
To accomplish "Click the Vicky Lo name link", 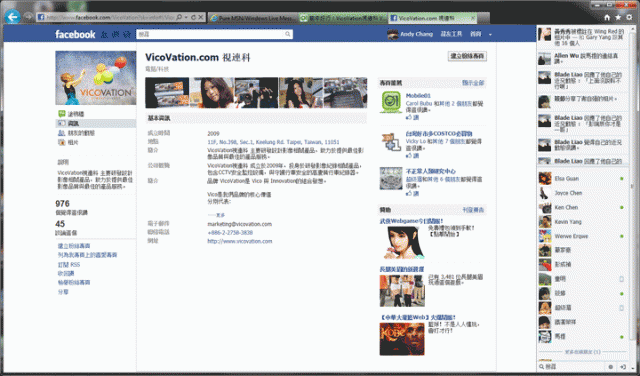I will [x=416, y=141].
